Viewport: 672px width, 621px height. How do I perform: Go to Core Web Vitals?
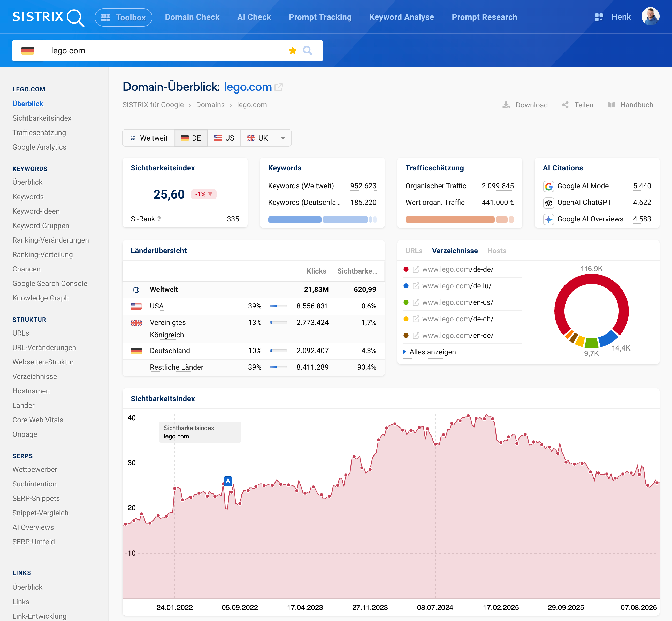pos(38,420)
